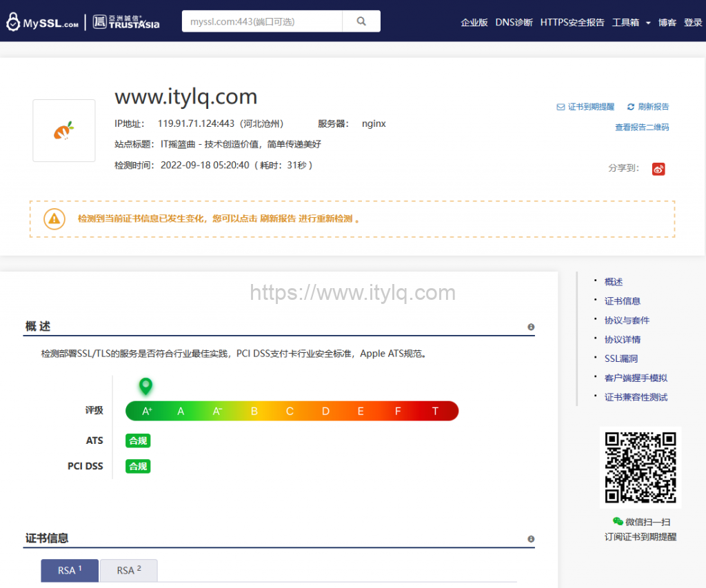This screenshot has width=706, height=588.
Task: Click the warning triangle in the alert banner
Action: (x=55, y=219)
